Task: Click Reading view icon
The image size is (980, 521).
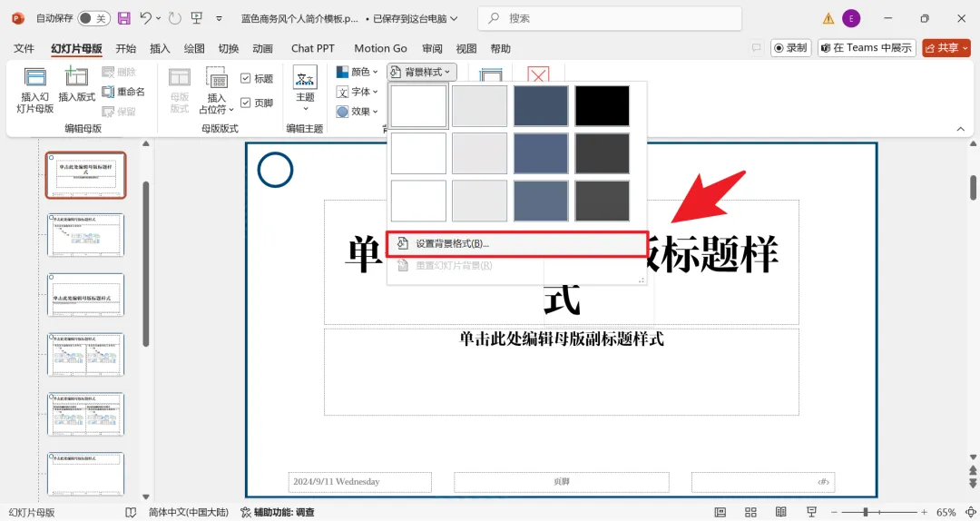Action: click(x=780, y=512)
